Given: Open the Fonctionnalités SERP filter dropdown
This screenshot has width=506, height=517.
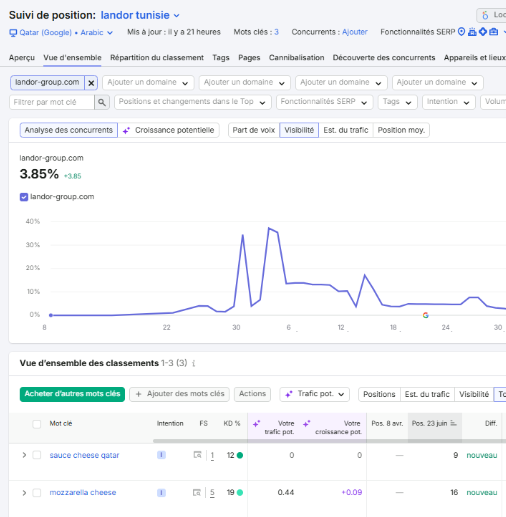Looking at the screenshot, I should pyautogui.click(x=324, y=102).
